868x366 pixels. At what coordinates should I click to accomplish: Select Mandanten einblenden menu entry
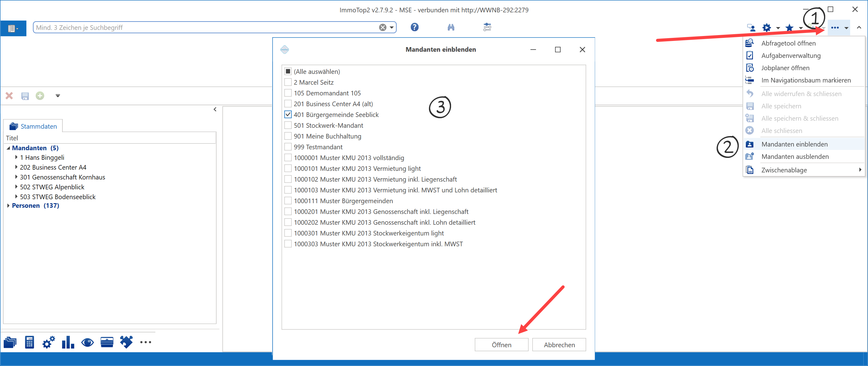click(804, 144)
